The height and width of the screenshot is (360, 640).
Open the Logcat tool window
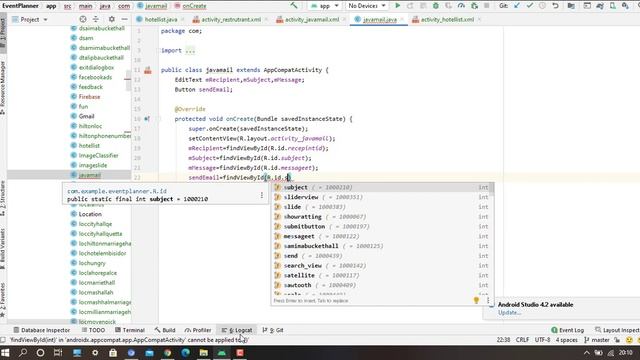(237, 330)
